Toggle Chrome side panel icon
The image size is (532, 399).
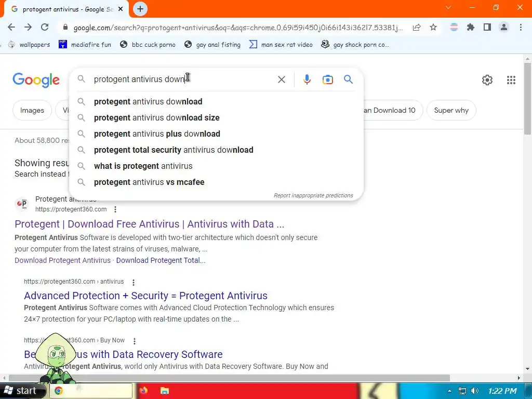[487, 28]
